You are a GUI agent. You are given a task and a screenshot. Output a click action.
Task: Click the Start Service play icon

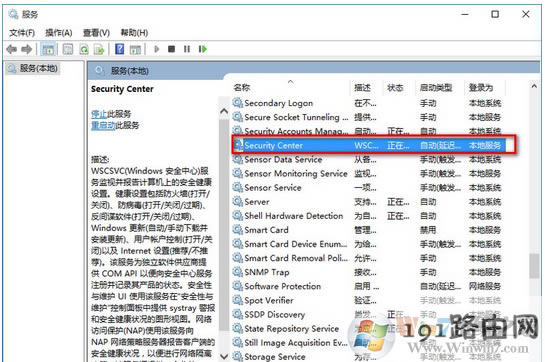click(x=156, y=49)
